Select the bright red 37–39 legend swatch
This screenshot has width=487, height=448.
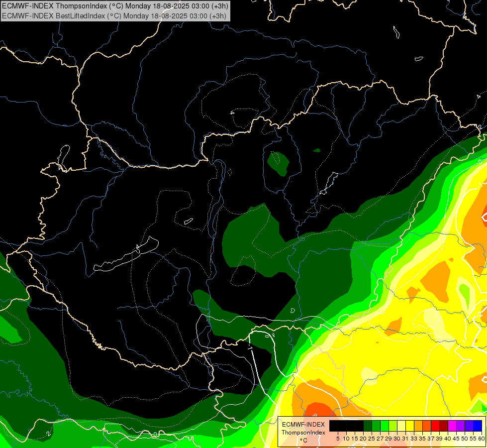click(x=435, y=426)
